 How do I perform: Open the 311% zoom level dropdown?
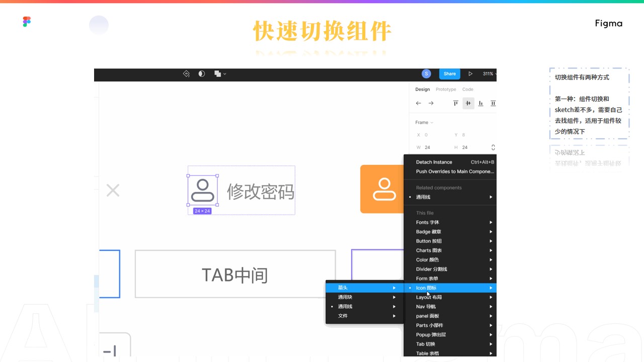489,74
